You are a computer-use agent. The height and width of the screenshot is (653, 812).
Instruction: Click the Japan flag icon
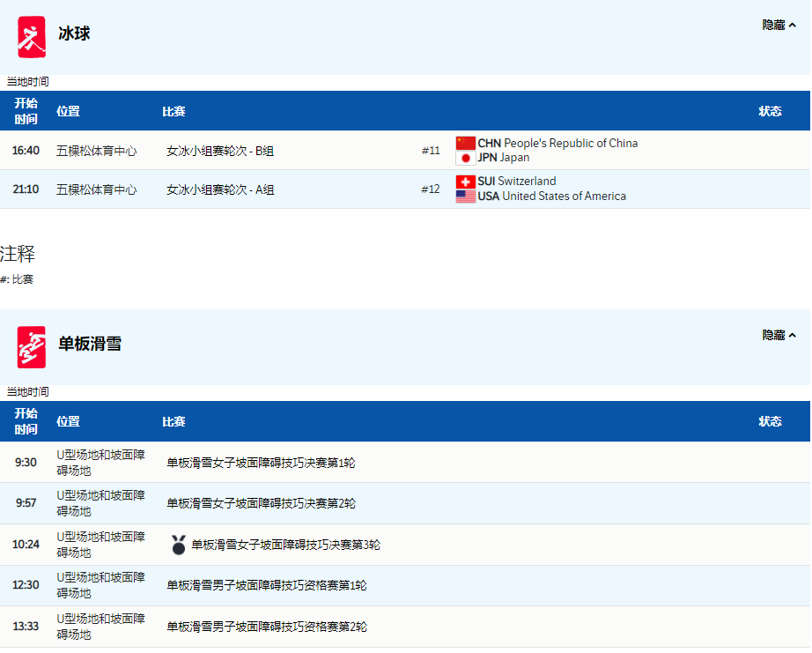point(465,159)
